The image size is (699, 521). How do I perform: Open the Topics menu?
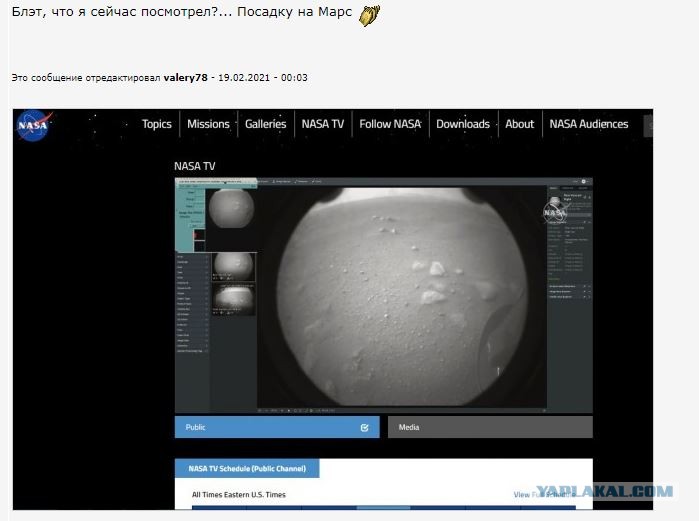tap(156, 124)
